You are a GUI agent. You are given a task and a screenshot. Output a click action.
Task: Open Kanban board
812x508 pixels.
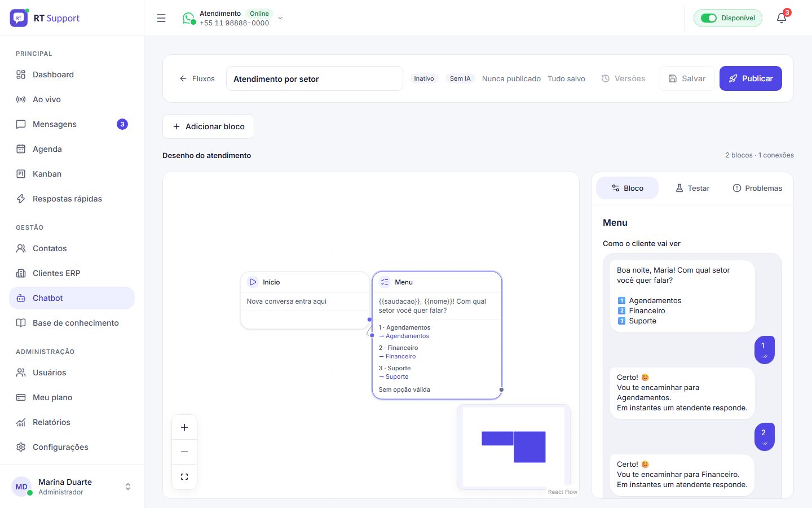[x=72, y=174]
